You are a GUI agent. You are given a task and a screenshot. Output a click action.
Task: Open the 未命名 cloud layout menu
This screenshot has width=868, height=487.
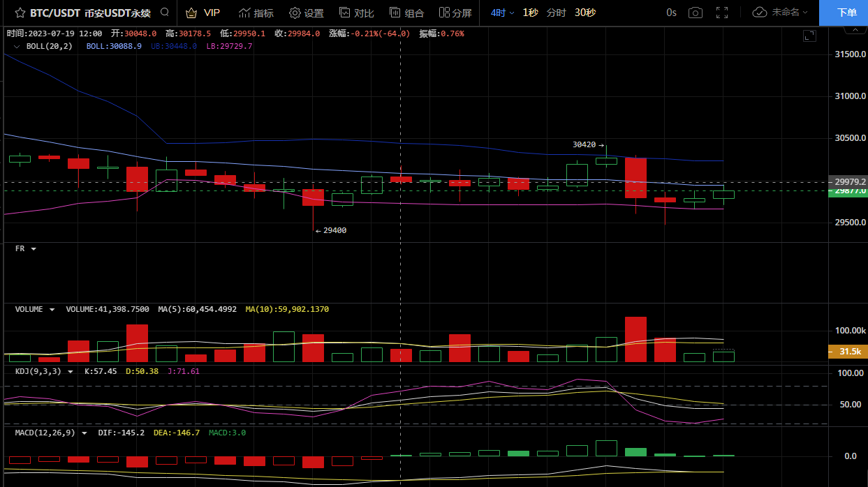[780, 13]
